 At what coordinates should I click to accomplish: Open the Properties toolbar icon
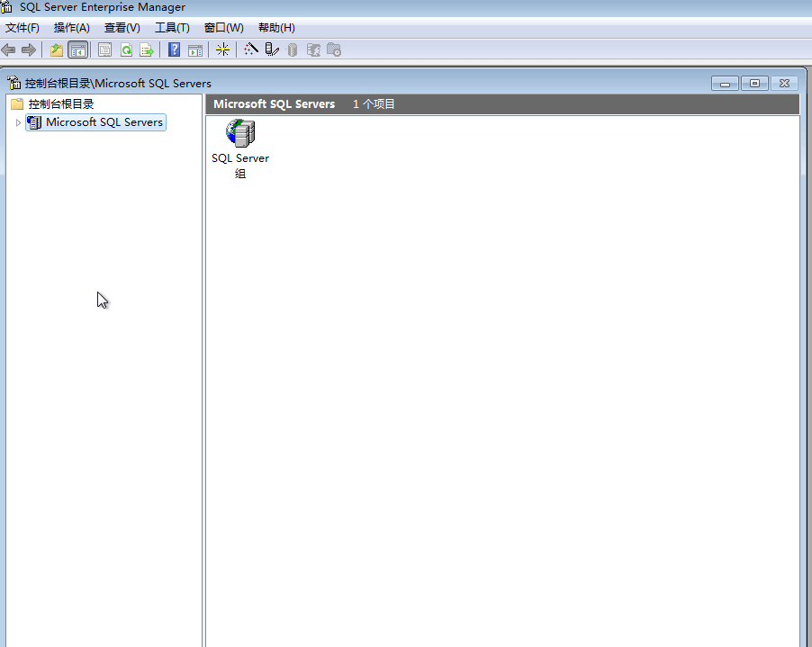click(104, 49)
